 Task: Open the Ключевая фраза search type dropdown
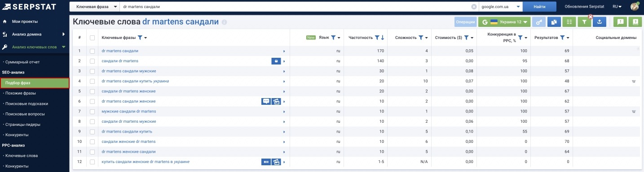pos(95,7)
